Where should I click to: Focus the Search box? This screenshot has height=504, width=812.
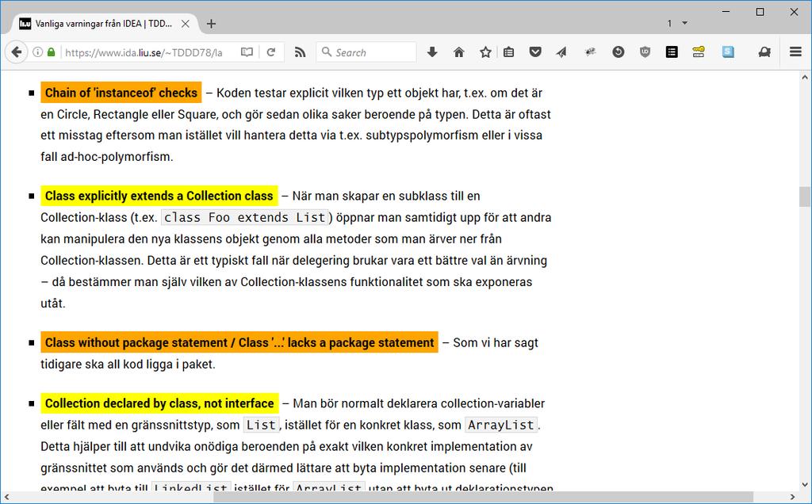pyautogui.click(x=366, y=52)
